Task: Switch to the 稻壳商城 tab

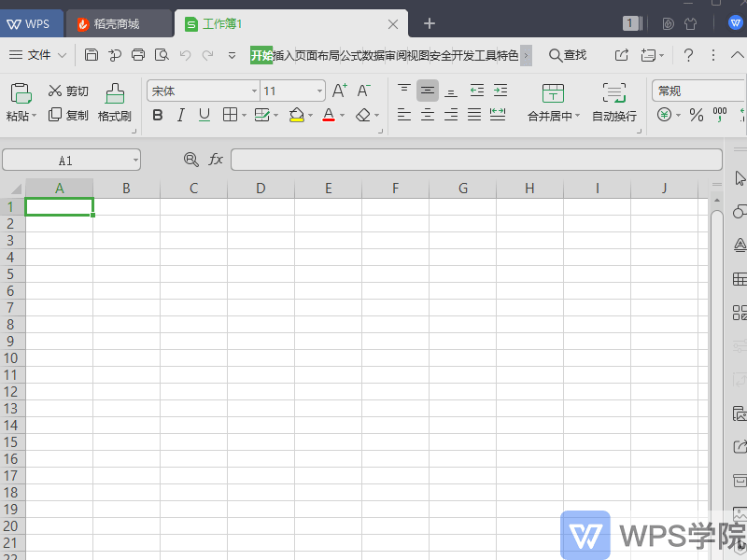Action: tap(117, 23)
